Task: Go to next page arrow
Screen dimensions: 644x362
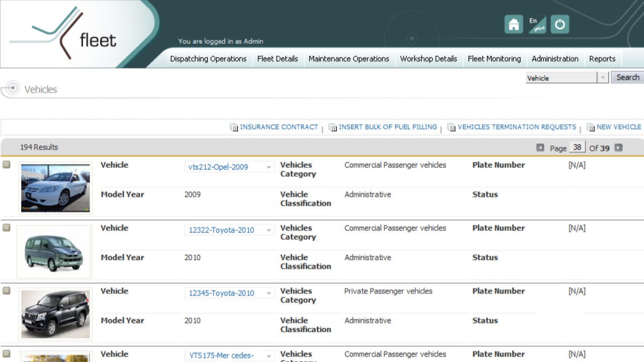Action: (x=619, y=148)
